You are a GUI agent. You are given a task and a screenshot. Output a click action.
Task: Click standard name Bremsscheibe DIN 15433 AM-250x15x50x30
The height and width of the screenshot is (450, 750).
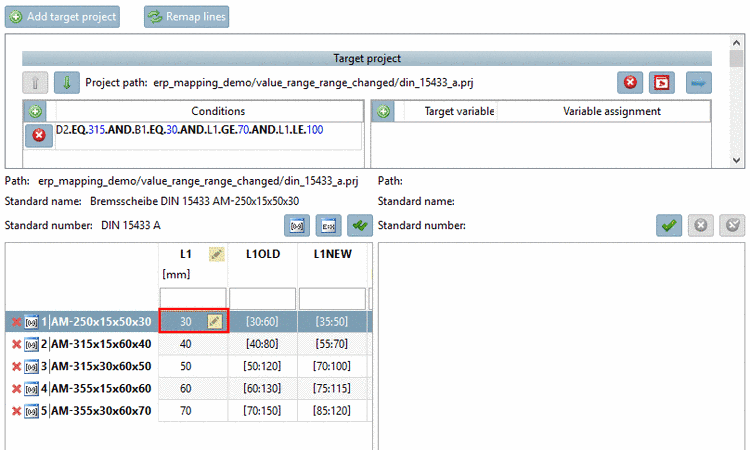195,201
